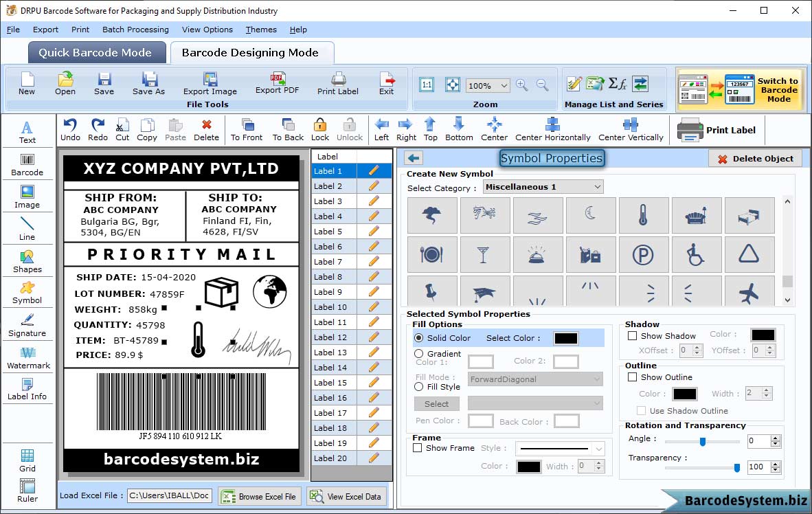Open the Signature tool

coord(27,326)
